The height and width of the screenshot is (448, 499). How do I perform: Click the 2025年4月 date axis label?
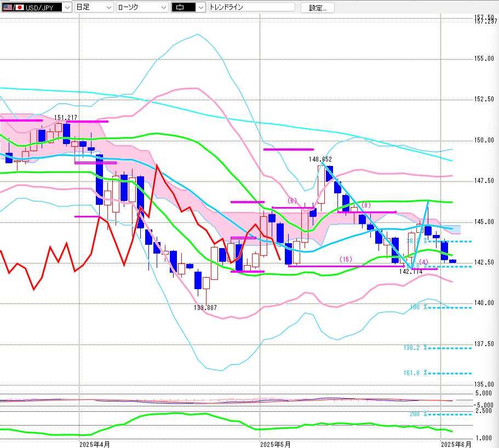coord(95,444)
